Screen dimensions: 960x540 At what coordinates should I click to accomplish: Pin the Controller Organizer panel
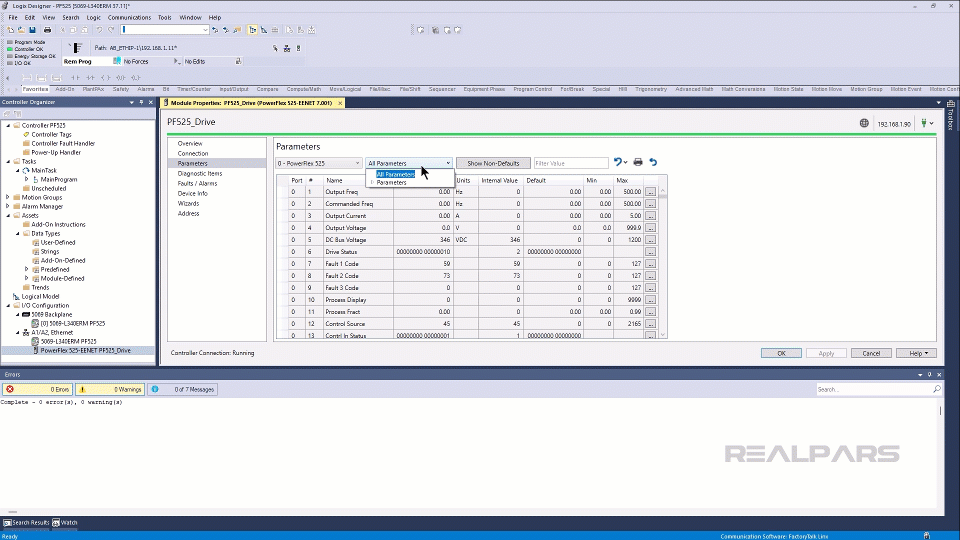(x=141, y=102)
